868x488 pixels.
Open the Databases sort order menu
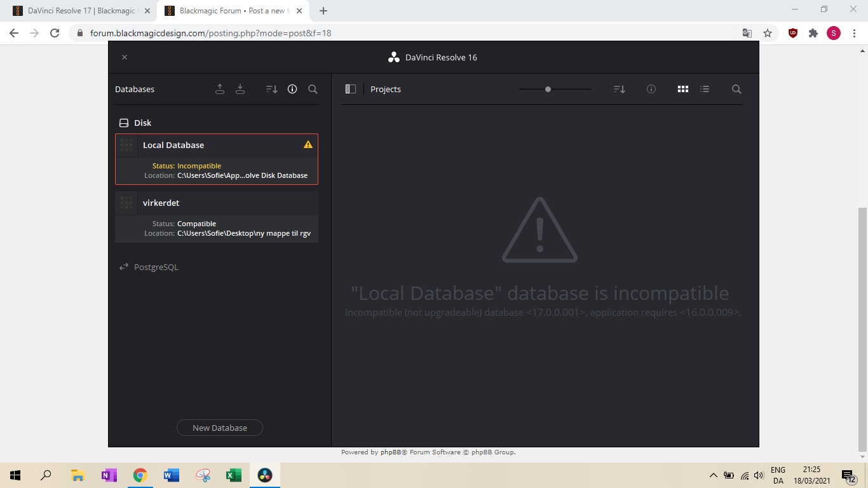point(271,89)
